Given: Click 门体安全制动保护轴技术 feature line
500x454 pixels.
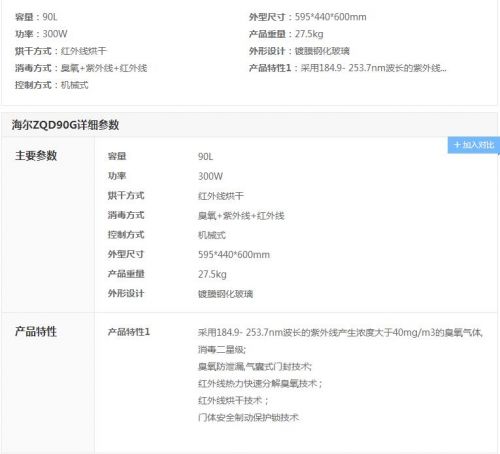Looking at the screenshot, I should 248,418.
